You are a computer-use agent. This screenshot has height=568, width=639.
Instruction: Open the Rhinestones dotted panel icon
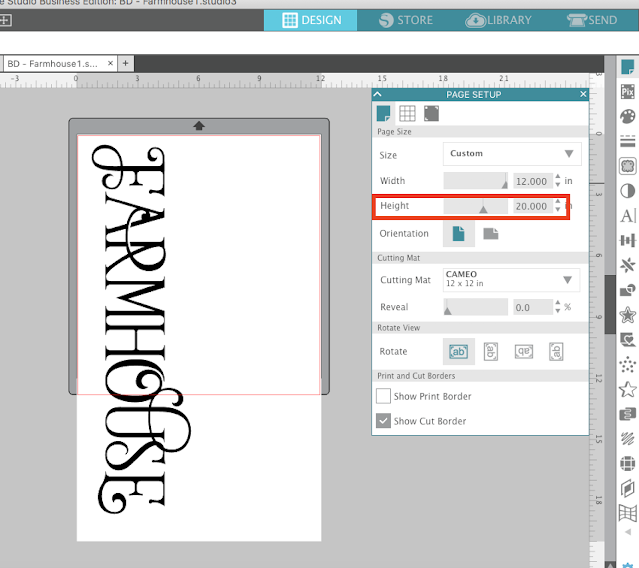628,365
